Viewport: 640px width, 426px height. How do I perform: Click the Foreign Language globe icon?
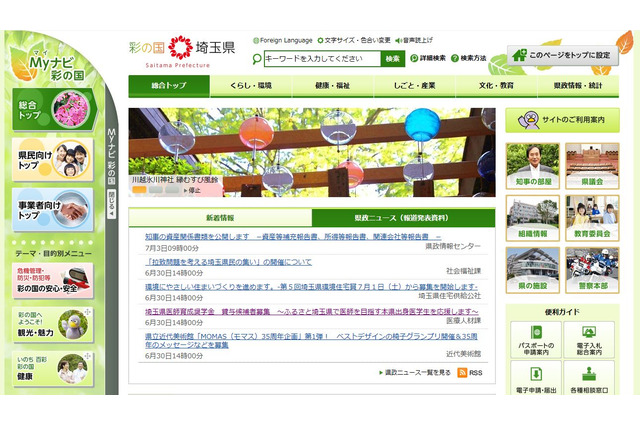point(256,40)
